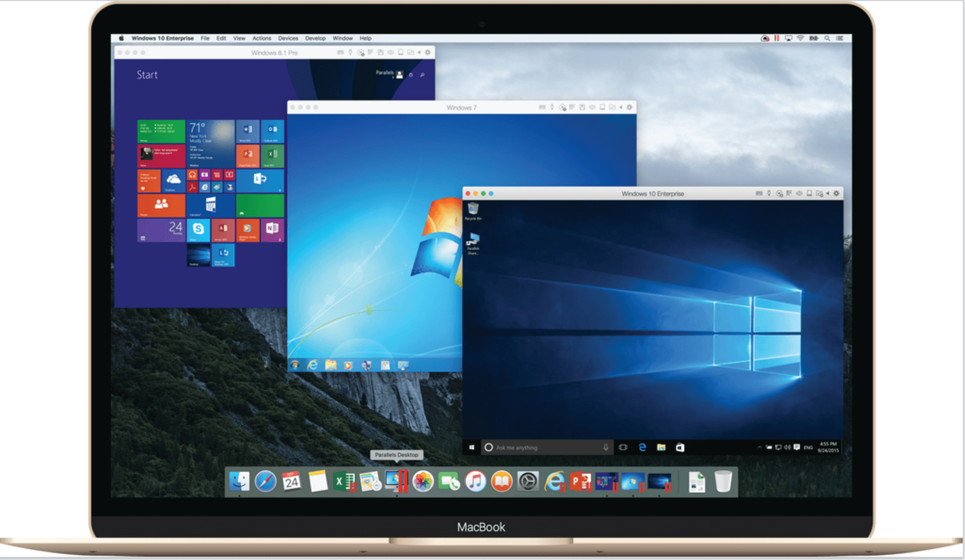Viewport: 965px width, 560px height.
Task: Open Notes in the Dock
Action: (x=318, y=481)
